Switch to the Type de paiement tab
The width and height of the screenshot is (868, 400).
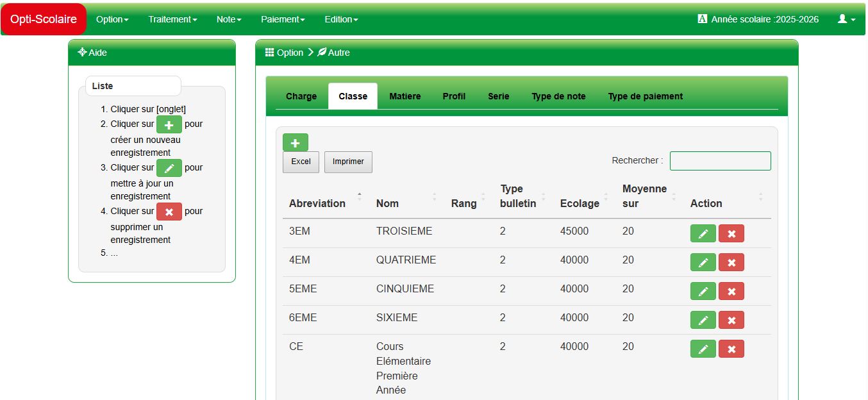coord(646,96)
